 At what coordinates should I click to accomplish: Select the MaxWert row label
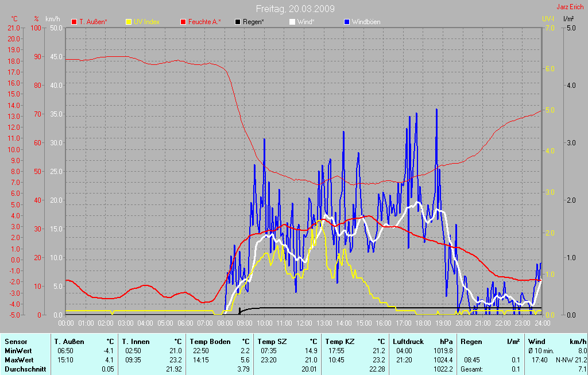coord(19,360)
